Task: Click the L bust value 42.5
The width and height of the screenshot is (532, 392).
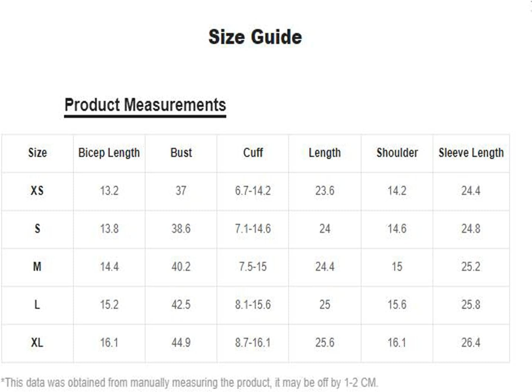Action: click(181, 304)
